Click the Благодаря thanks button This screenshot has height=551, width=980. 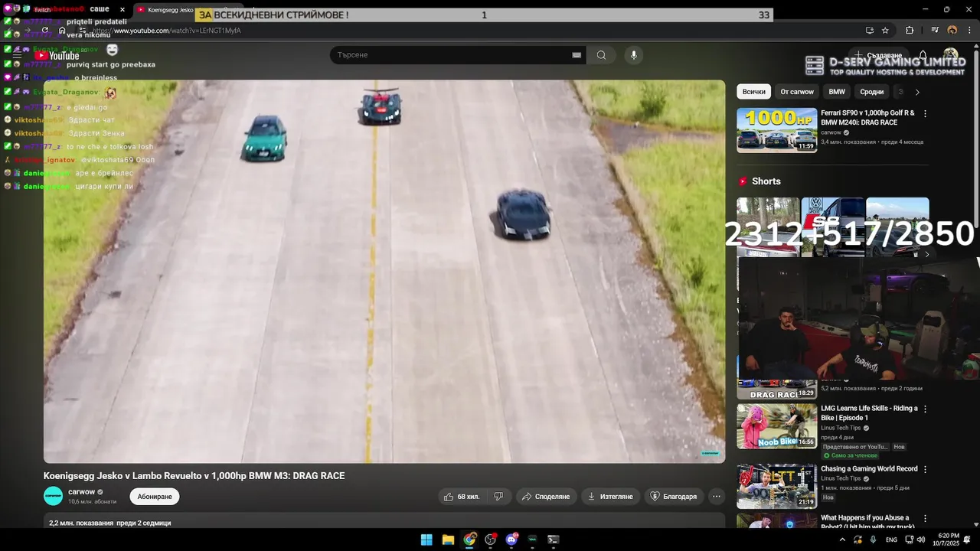[674, 497]
